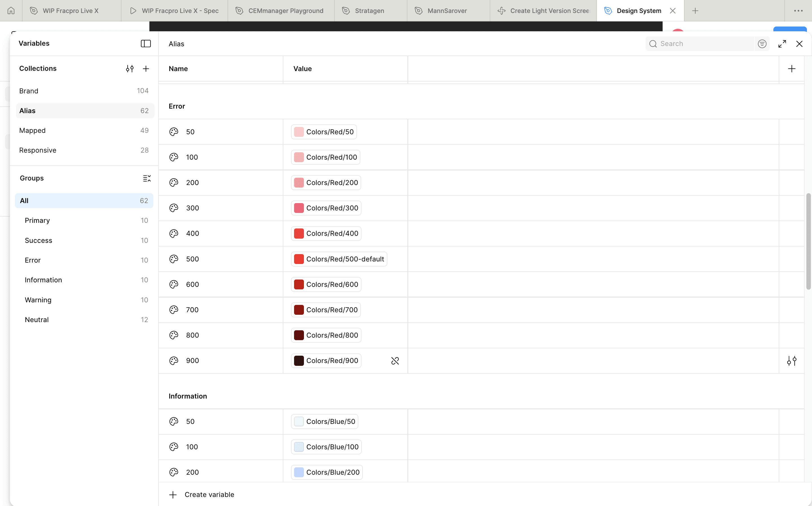Click the Colors/Red/500-default alias chip
The height and width of the screenshot is (506, 812).
tap(339, 259)
